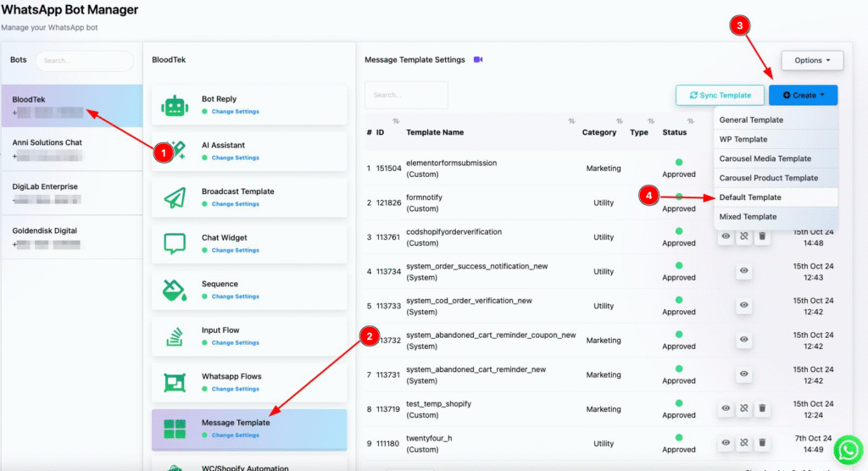Select the Broadcast Template paper plane icon
The image size is (868, 471).
click(175, 197)
